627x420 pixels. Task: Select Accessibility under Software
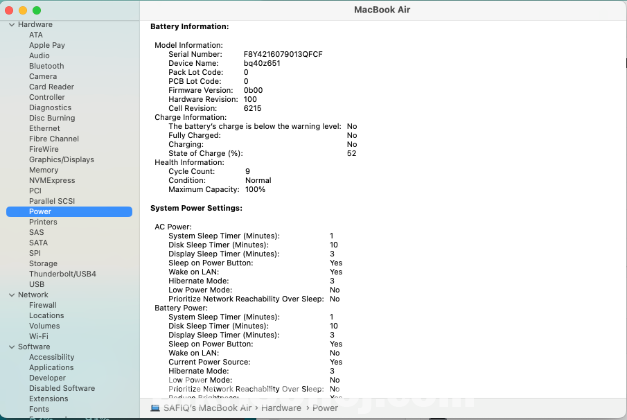[x=52, y=357]
